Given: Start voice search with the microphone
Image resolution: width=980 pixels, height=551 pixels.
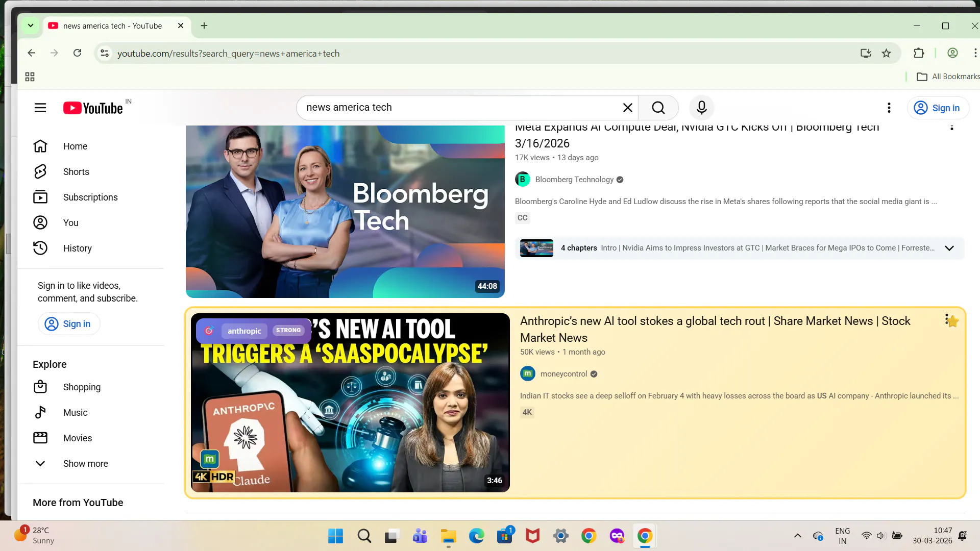Looking at the screenshot, I should click(x=702, y=108).
